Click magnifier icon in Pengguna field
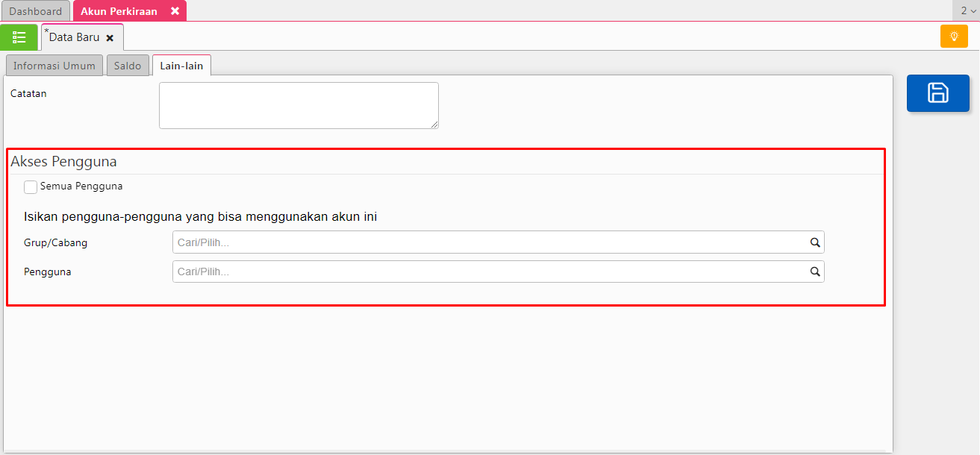 point(815,272)
